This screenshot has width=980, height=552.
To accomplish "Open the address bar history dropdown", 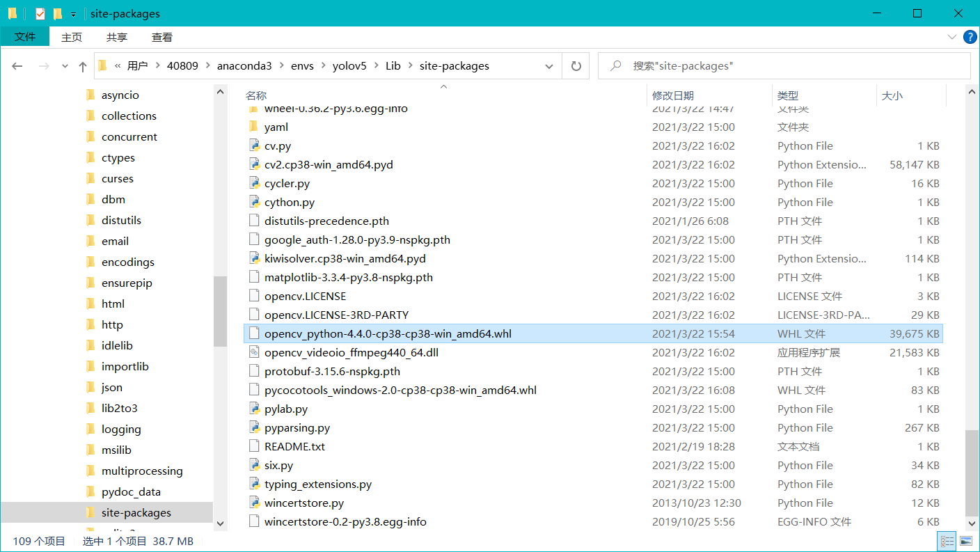I will 549,65.
